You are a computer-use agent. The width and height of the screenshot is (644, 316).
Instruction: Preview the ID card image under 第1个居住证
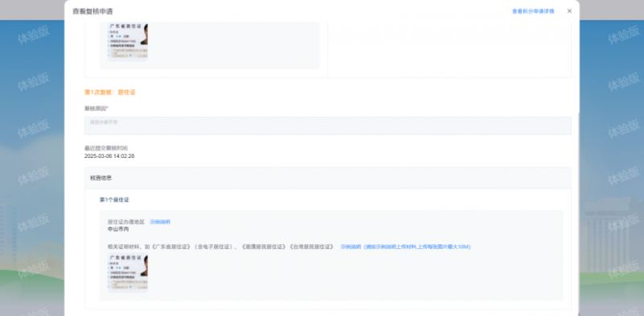coord(128,272)
